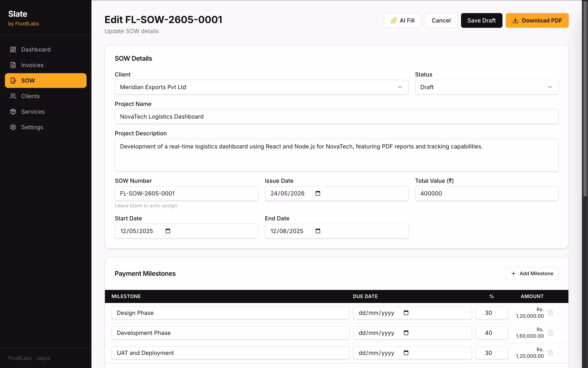588x368 pixels.
Task: Edit the Project Name field
Action: point(336,117)
